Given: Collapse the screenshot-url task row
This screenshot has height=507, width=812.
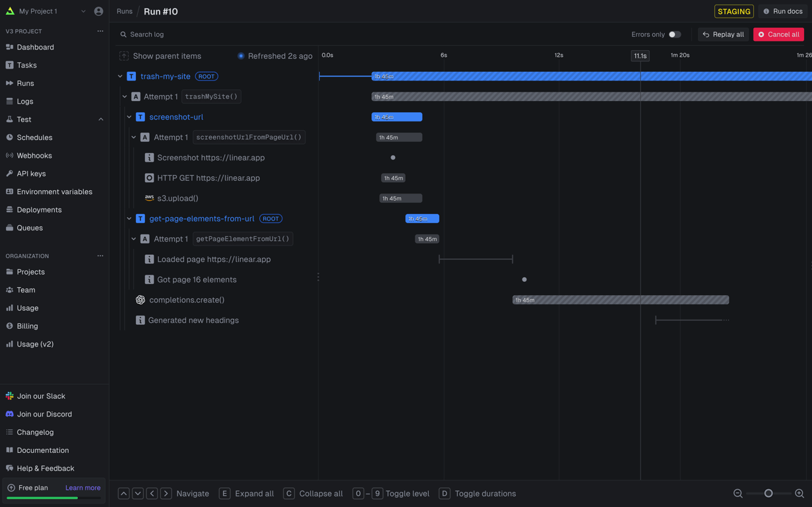Looking at the screenshot, I should click(x=129, y=117).
